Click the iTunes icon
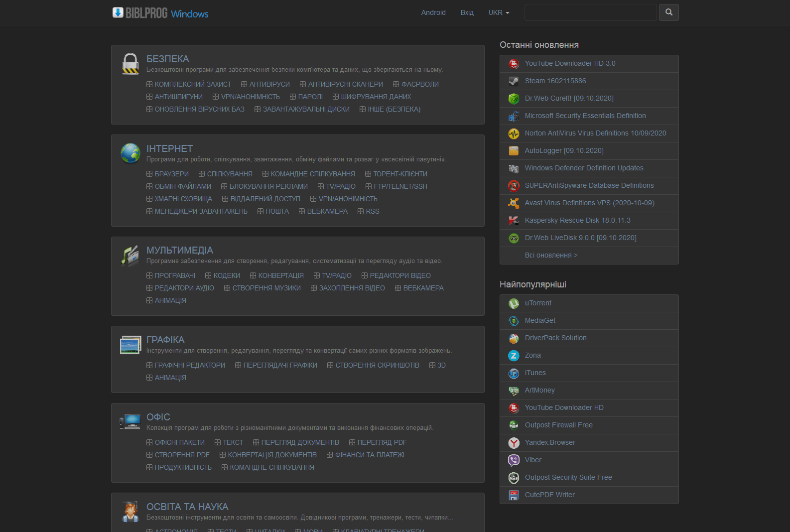The height and width of the screenshot is (532, 790). point(514,373)
